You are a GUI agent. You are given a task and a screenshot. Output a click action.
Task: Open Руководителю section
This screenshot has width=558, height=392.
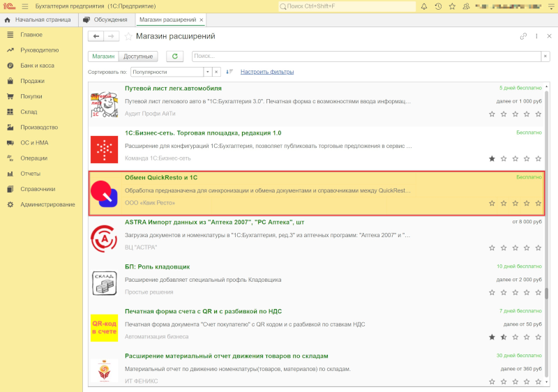pyautogui.click(x=41, y=50)
